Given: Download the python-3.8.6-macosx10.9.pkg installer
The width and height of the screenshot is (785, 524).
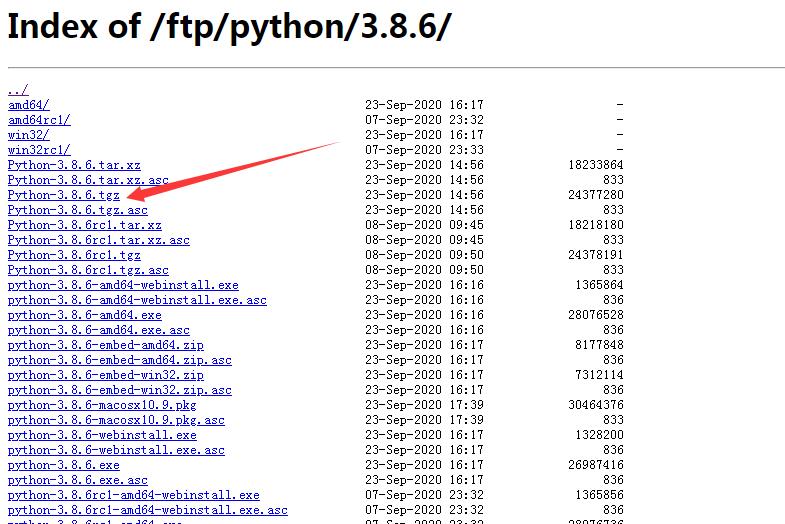Looking at the screenshot, I should click(x=102, y=405).
